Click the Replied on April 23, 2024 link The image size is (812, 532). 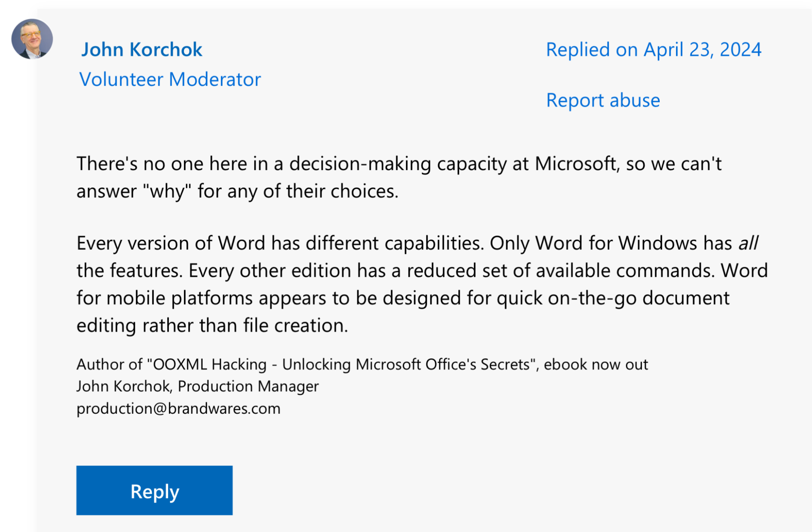(x=653, y=50)
